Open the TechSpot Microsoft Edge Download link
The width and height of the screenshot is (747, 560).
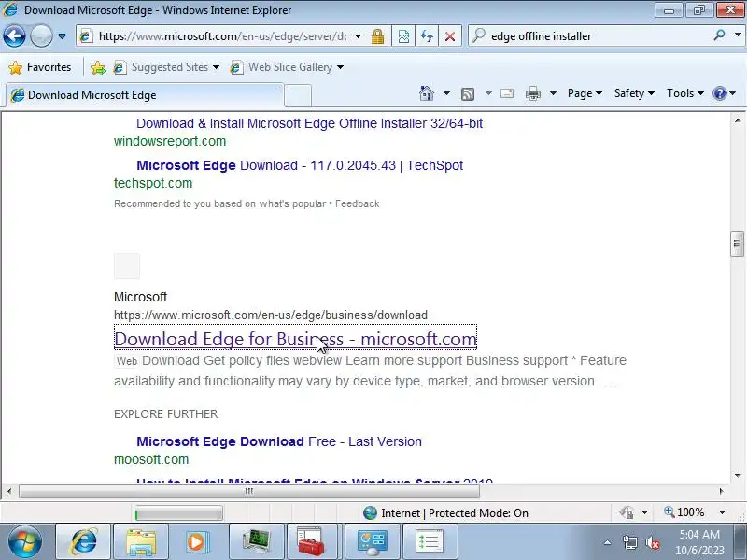coord(300,165)
